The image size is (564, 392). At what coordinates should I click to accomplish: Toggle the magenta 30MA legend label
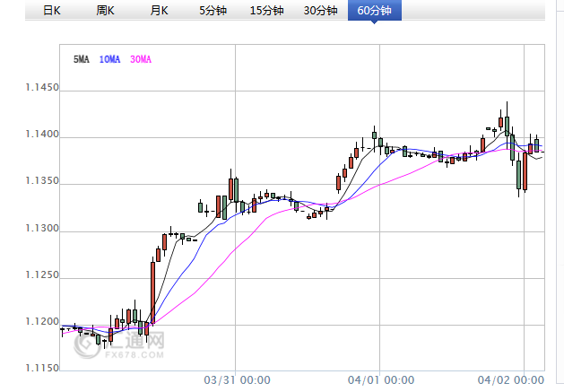[x=141, y=59]
